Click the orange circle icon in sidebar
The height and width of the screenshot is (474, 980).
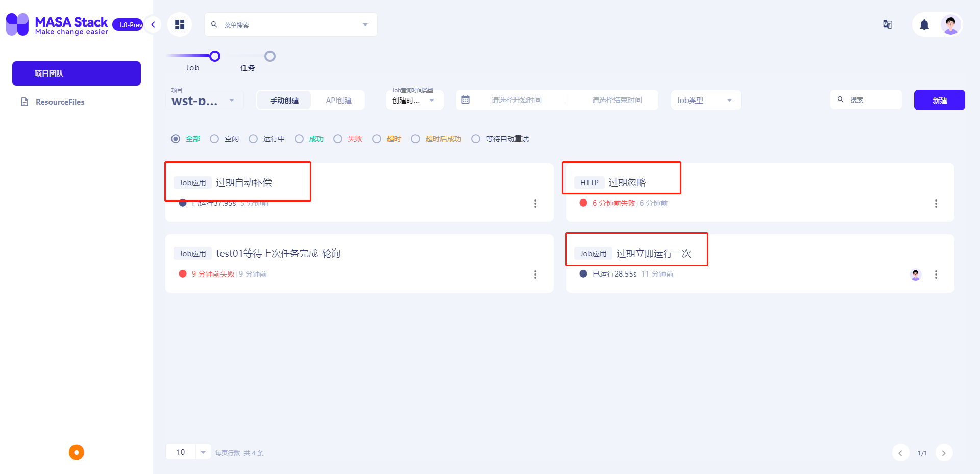click(x=77, y=452)
